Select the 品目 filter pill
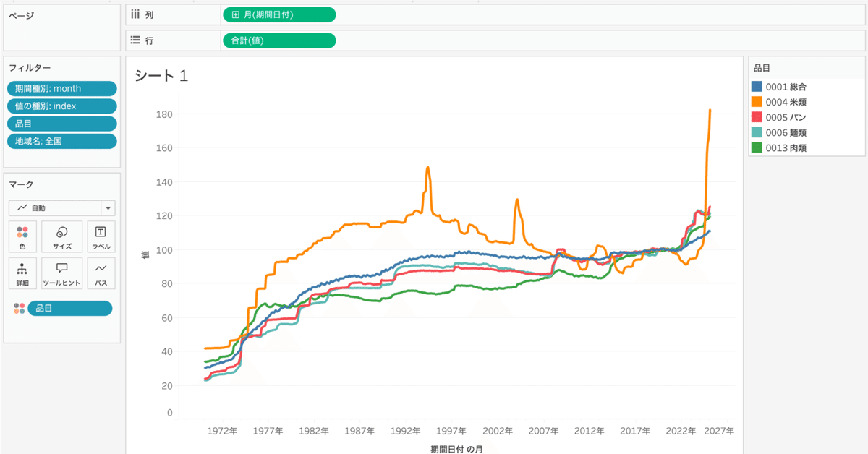This screenshot has width=868, height=454. click(x=61, y=124)
